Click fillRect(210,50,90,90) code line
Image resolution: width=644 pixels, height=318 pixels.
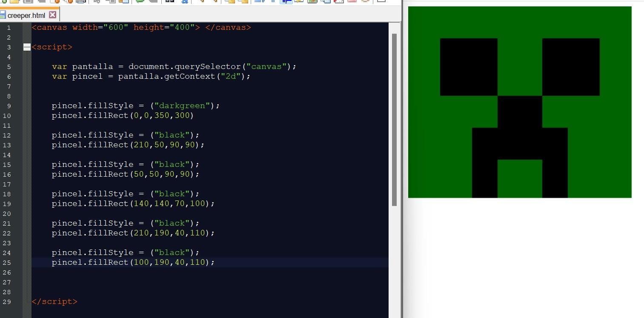128,145
